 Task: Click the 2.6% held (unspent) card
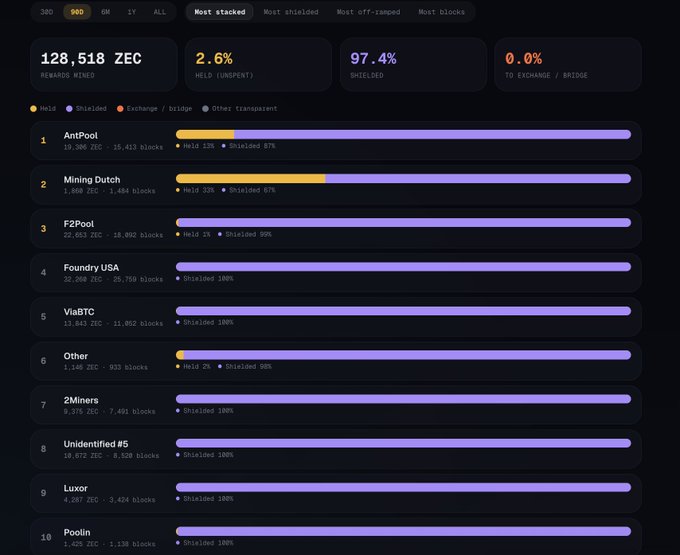pos(258,65)
